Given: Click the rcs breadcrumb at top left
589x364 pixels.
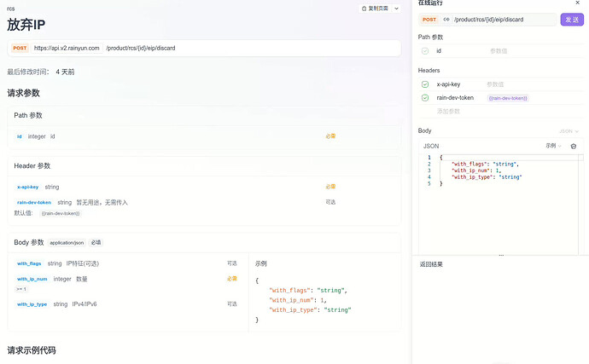Looking at the screenshot, I should tap(10, 7).
